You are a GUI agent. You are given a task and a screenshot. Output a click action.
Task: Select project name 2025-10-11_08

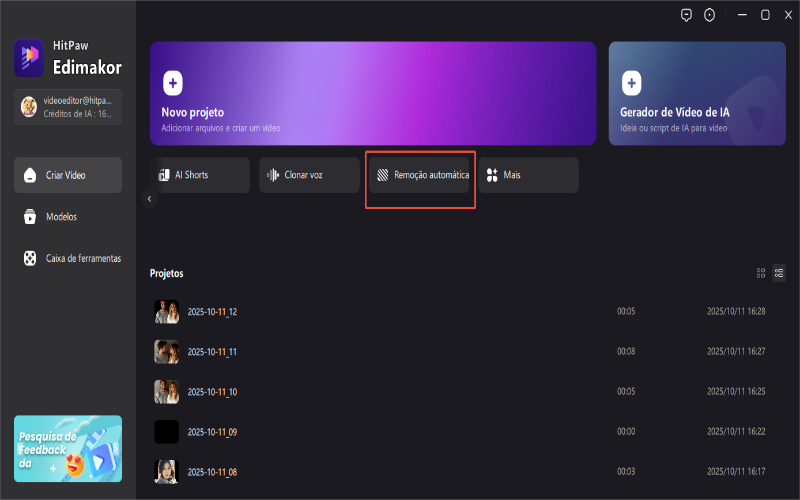pyautogui.click(x=212, y=472)
